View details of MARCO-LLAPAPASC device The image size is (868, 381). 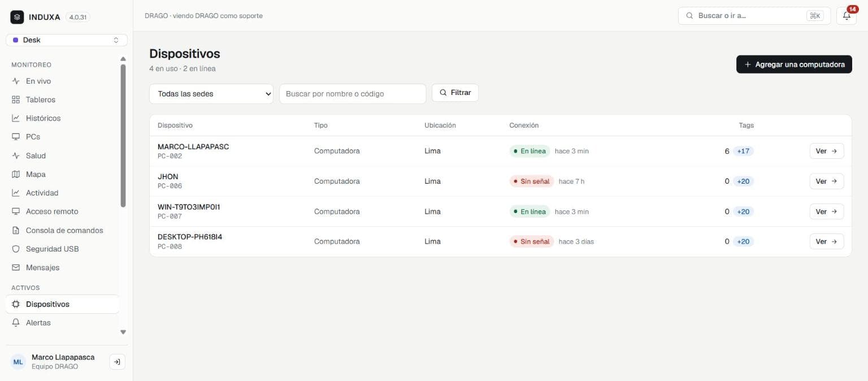[x=827, y=151]
